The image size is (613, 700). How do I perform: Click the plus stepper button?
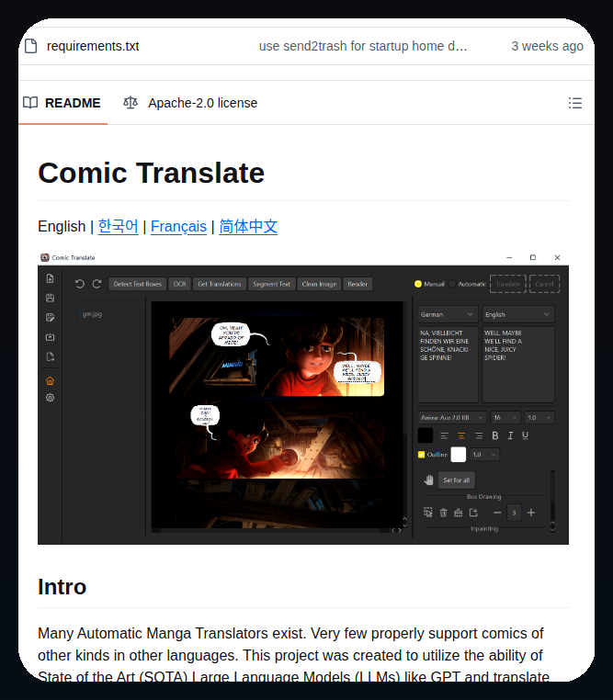point(531,513)
